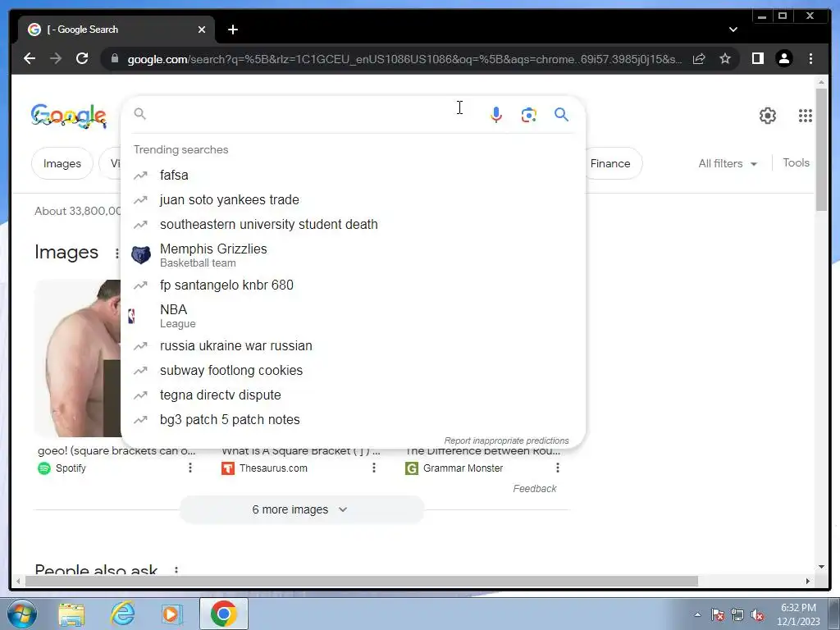The image size is (840, 630).
Task: Click the voice search microphone icon
Action: (496, 115)
